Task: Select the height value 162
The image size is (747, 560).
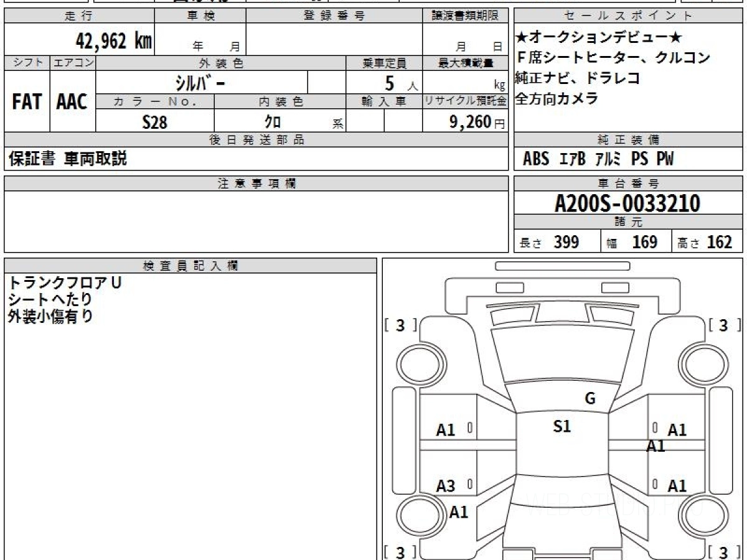Action: 720,242
